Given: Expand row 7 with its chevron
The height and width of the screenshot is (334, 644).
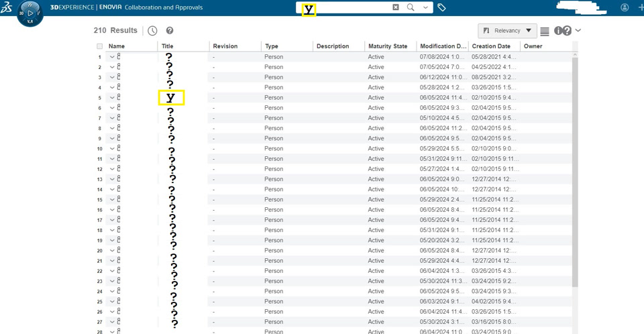Looking at the screenshot, I should click(112, 118).
